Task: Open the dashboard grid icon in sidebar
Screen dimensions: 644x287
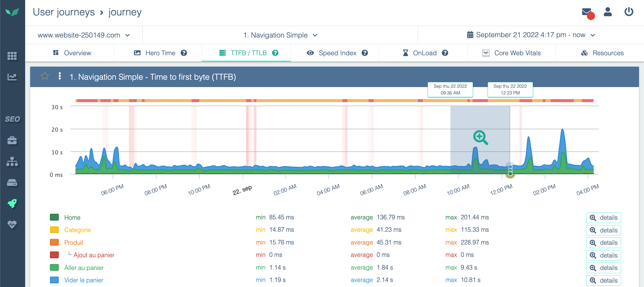Action: 12,56
